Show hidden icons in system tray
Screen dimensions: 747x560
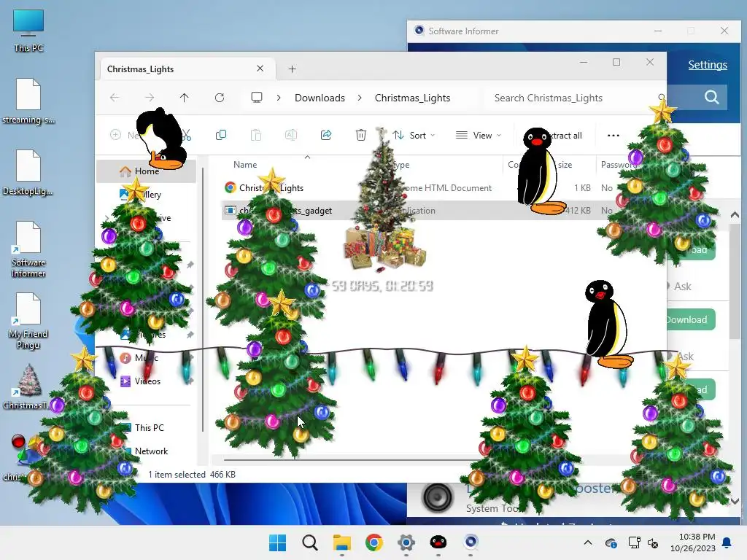(588, 542)
